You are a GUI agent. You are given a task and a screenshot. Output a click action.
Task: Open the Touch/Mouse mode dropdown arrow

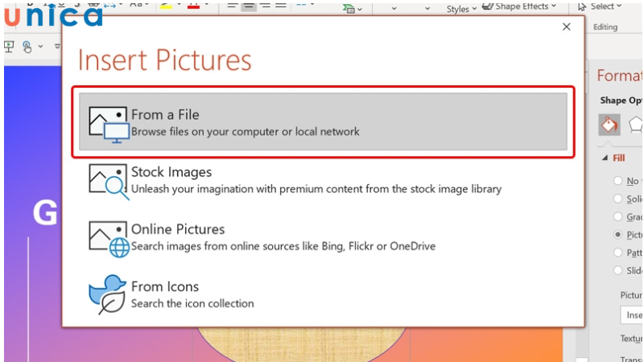click(41, 47)
